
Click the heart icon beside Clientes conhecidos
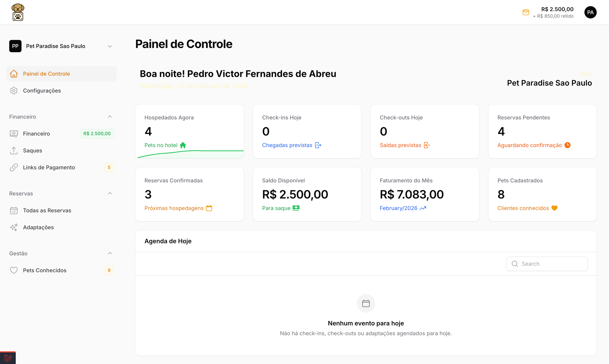554,208
